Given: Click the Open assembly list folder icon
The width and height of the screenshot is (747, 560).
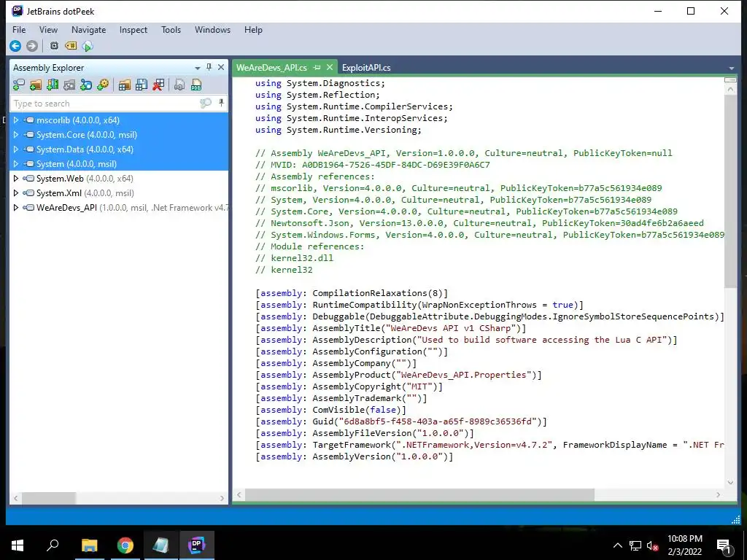Looking at the screenshot, I should point(124,85).
